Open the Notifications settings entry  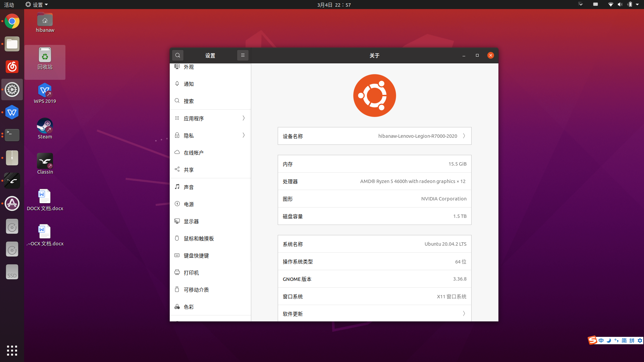(189, 84)
